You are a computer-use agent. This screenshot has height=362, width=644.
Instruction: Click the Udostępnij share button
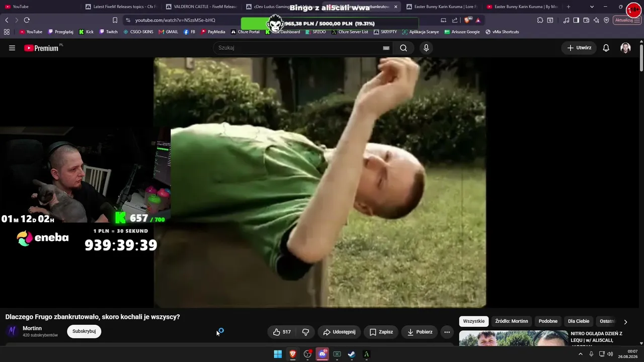[x=339, y=332]
